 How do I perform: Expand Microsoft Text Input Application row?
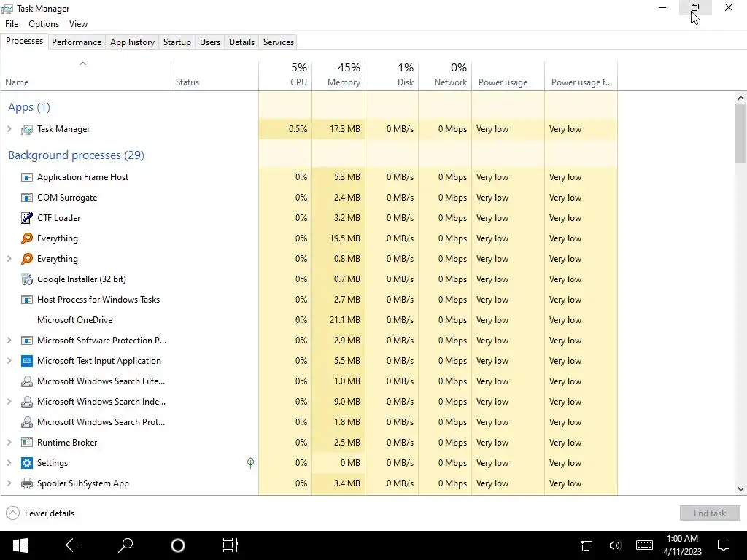(x=9, y=361)
